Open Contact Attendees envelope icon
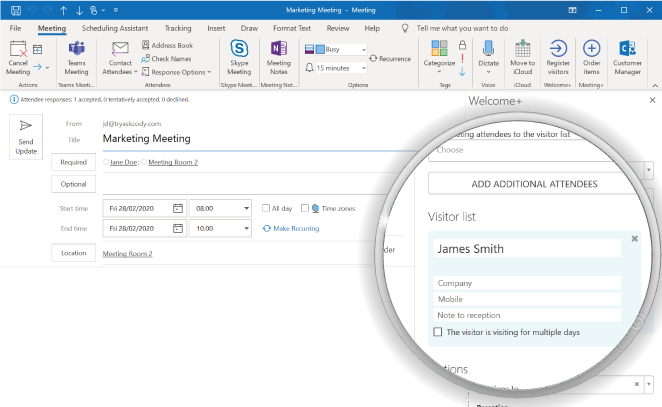 (120, 58)
